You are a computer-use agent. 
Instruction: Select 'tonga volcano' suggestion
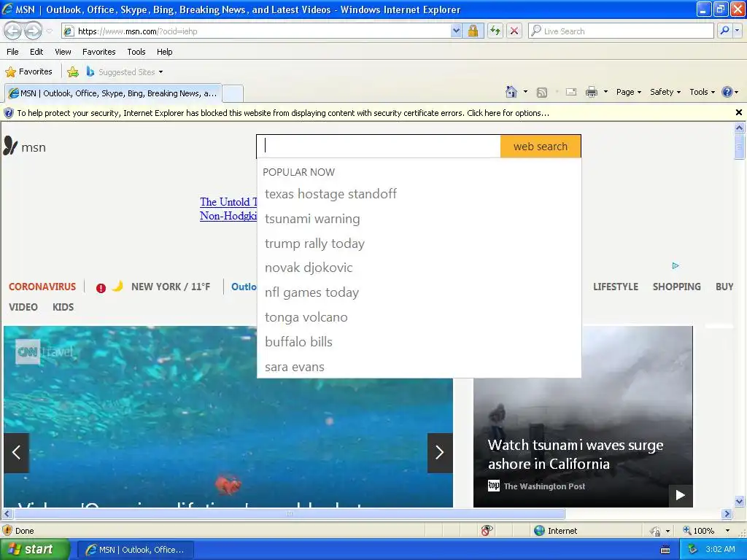(x=306, y=317)
